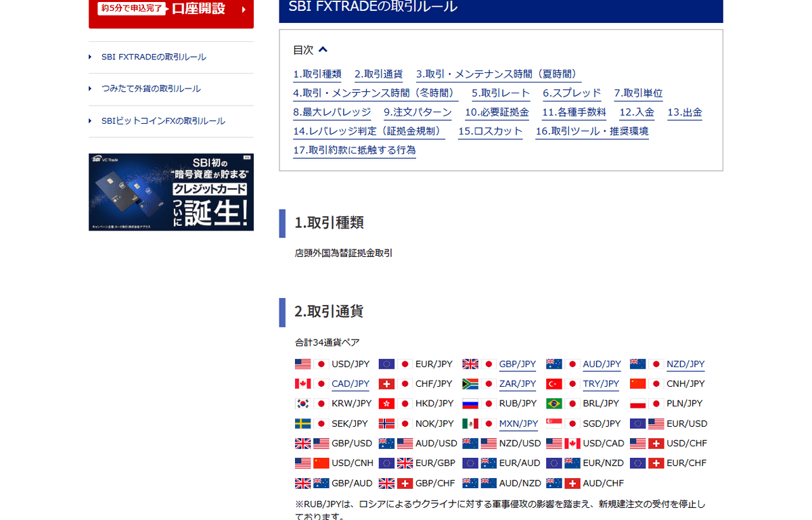Jump to 13.出金 in contents
Screen dimensions: 812x520
pos(685,112)
